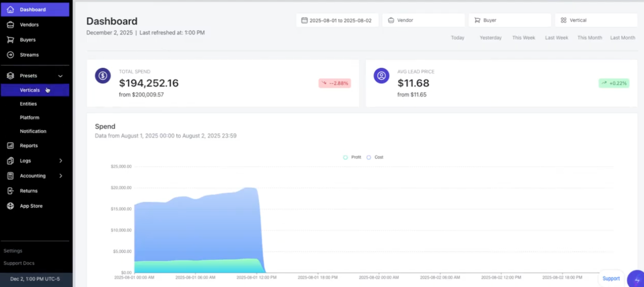This screenshot has width=644, height=287.
Task: Click the Vendors briefcase icon in sidebar
Action: [10, 25]
